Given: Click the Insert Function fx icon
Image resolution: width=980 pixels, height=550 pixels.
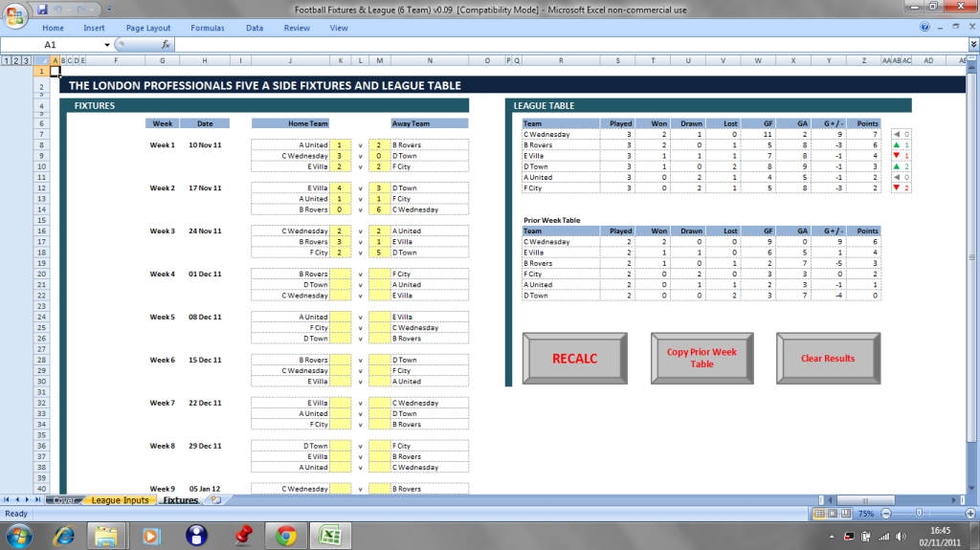Looking at the screenshot, I should tap(166, 45).
